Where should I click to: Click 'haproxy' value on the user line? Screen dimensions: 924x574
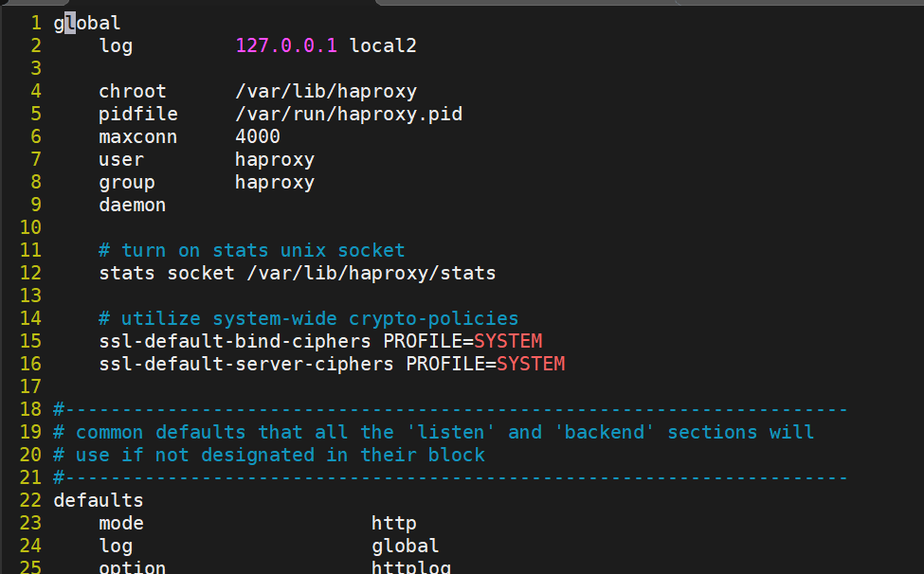pos(275,159)
